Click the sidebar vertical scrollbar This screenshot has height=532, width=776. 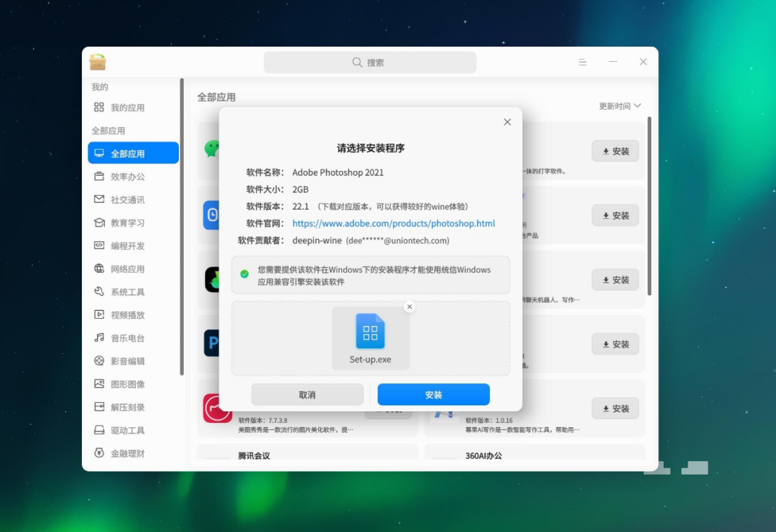[x=182, y=226]
